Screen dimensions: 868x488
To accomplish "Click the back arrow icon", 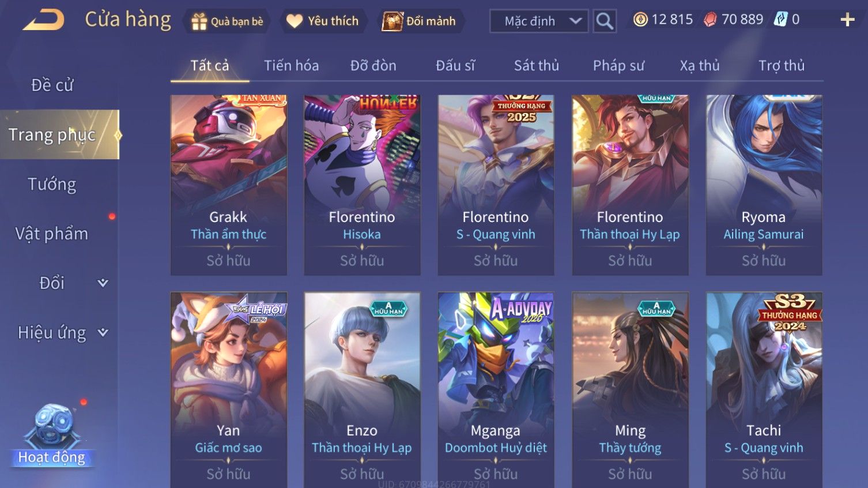I will pyautogui.click(x=44, y=20).
